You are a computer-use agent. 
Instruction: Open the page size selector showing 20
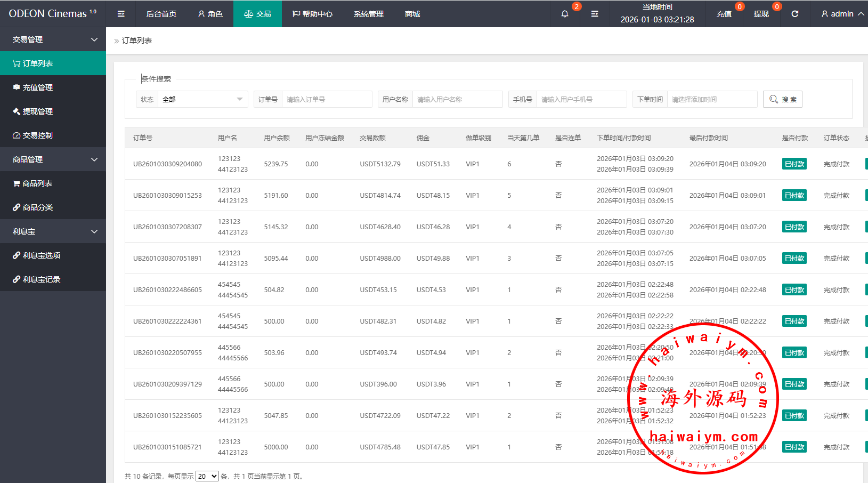pyautogui.click(x=207, y=476)
